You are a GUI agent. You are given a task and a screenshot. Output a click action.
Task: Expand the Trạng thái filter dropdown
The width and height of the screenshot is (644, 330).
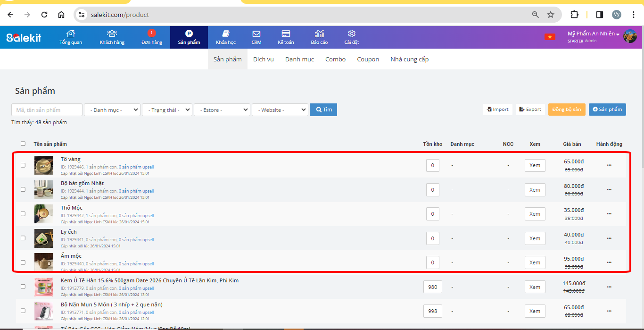(x=167, y=110)
